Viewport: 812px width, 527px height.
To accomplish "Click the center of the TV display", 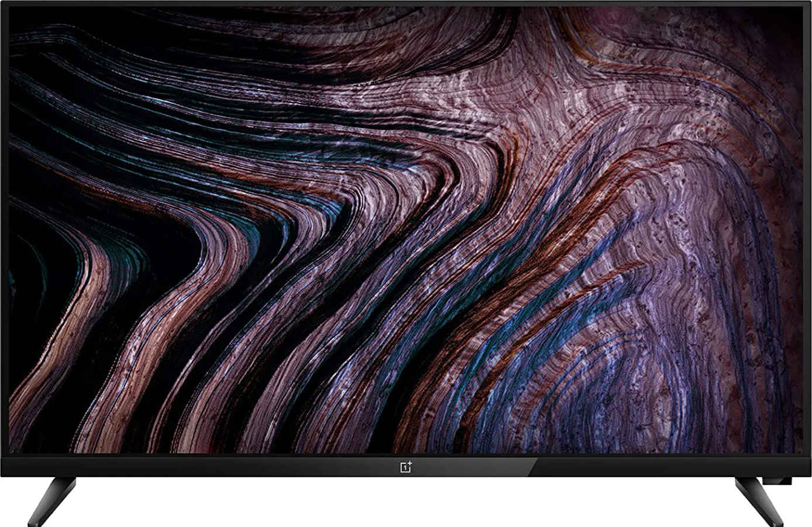I will [406, 231].
